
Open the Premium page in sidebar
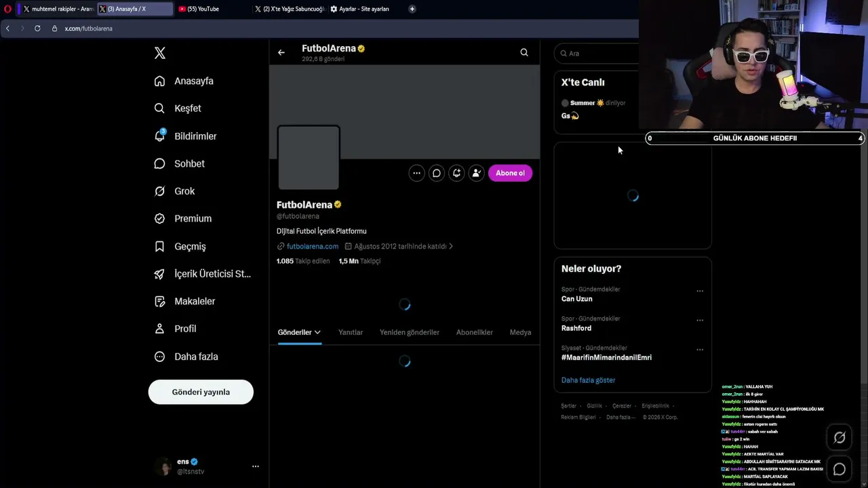click(183, 218)
